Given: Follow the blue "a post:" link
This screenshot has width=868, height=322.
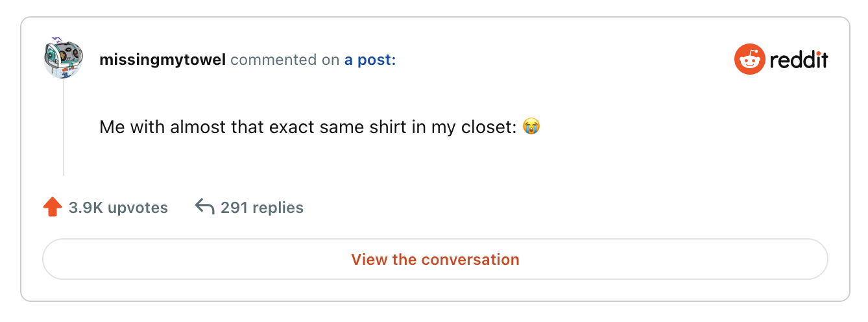Looking at the screenshot, I should coord(370,60).
